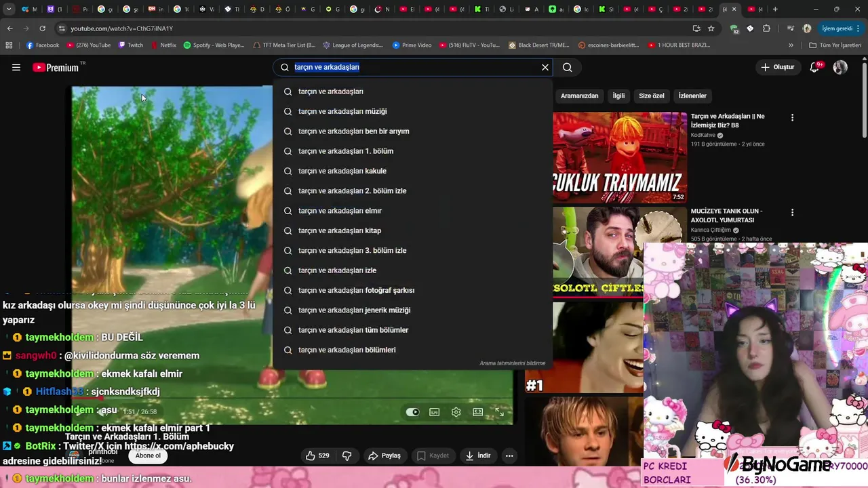The width and height of the screenshot is (868, 488).
Task: Open the Oluştur create button
Action: pyautogui.click(x=777, y=67)
